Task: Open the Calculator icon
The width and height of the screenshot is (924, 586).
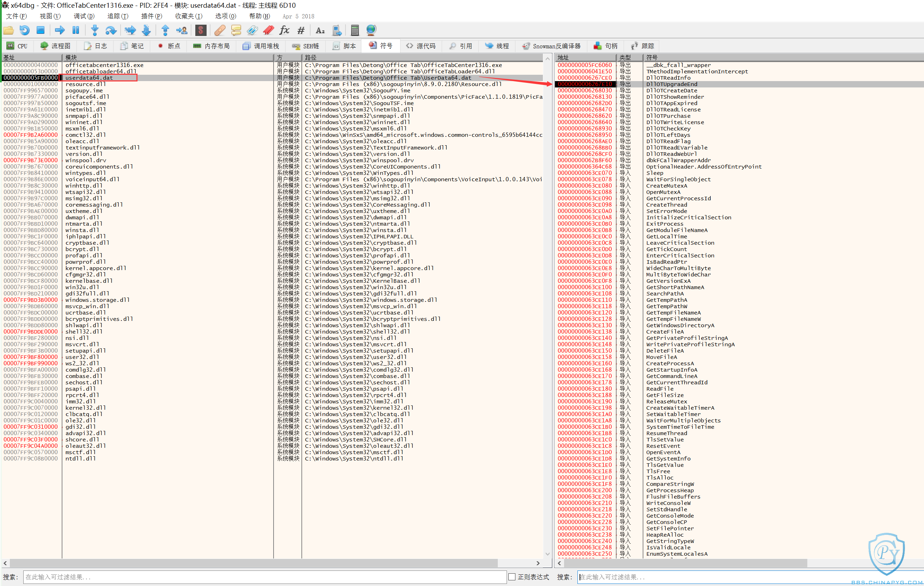Action: 355,30
